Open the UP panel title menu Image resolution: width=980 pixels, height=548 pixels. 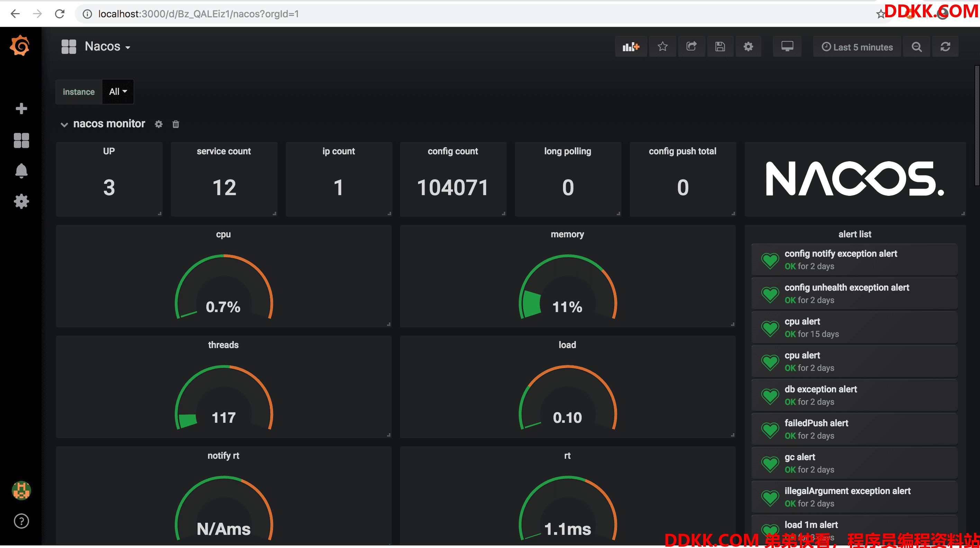(109, 151)
